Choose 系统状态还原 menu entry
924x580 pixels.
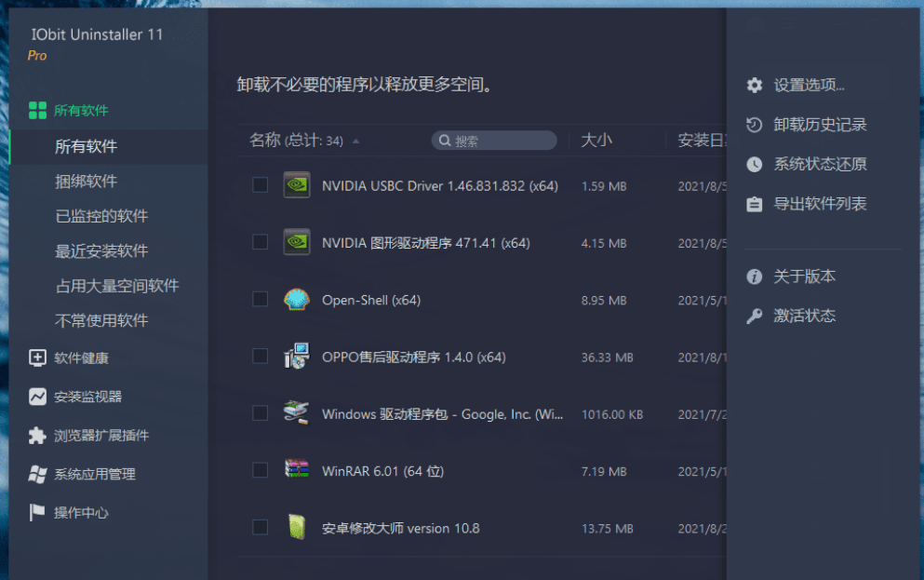tap(820, 164)
